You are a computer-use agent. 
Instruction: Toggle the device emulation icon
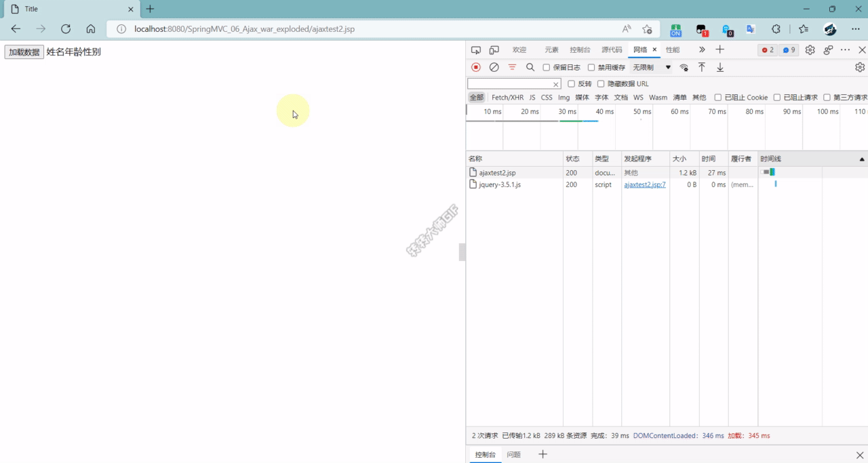(494, 50)
